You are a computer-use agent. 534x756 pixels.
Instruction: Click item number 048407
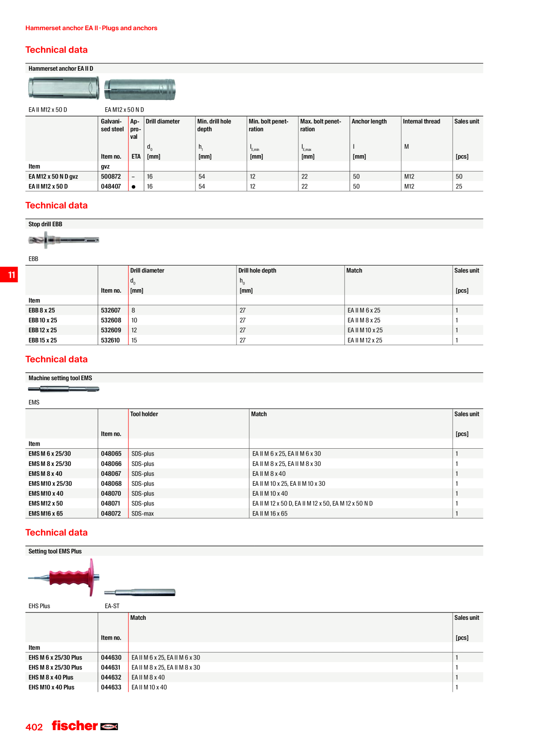pos(111,187)
